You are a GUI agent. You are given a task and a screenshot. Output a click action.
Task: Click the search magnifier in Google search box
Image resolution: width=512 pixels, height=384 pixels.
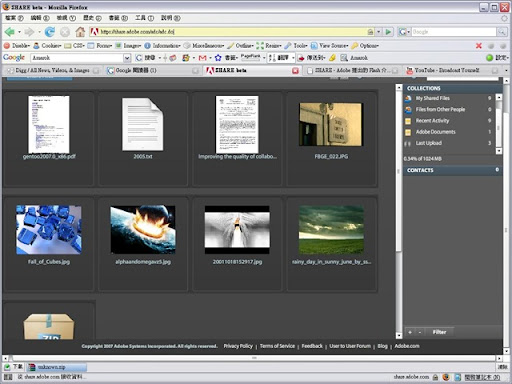[x=501, y=32]
